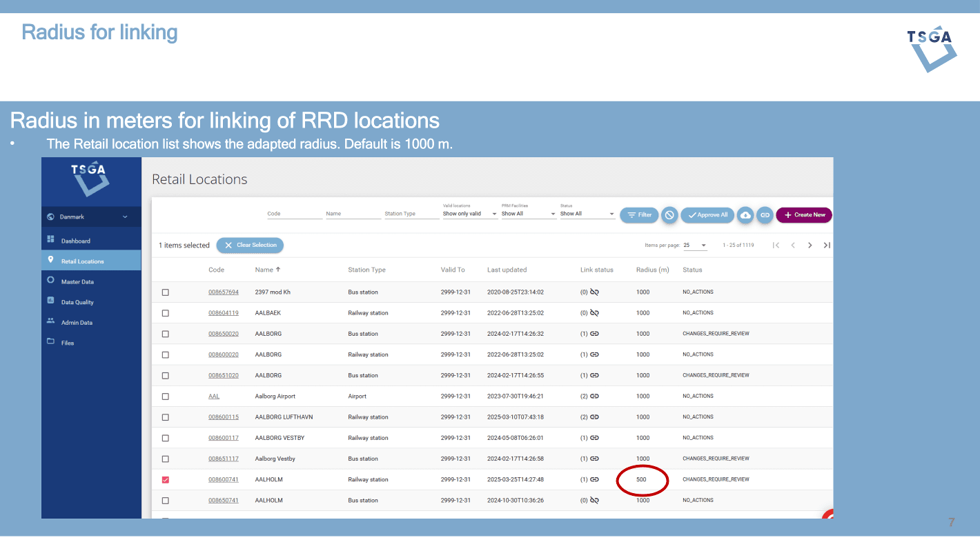Jump to the last page
Screen dimensions: 980x551
click(827, 245)
